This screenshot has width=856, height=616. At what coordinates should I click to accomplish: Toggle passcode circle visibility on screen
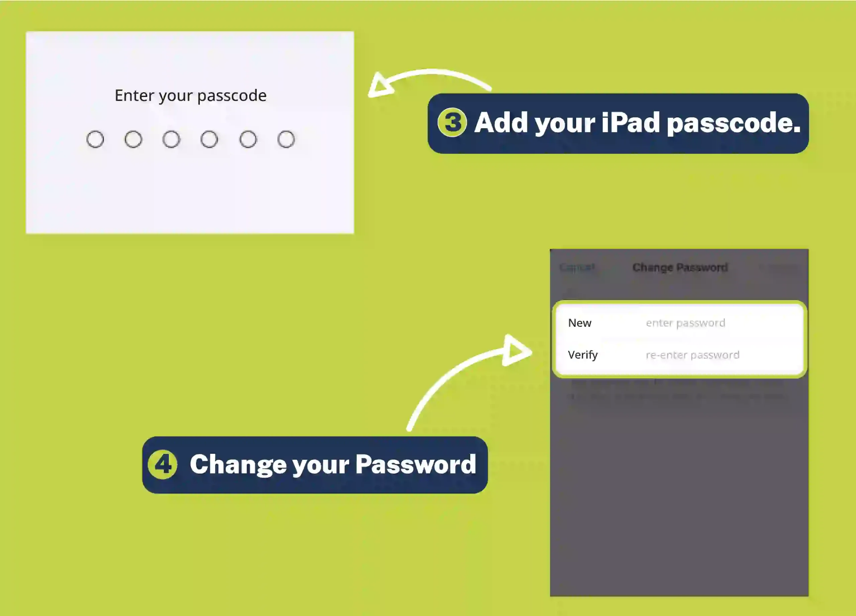coord(191,138)
